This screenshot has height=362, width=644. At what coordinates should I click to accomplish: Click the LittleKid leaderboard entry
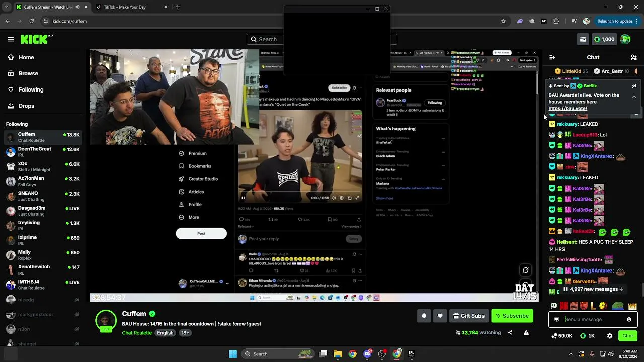(572, 71)
